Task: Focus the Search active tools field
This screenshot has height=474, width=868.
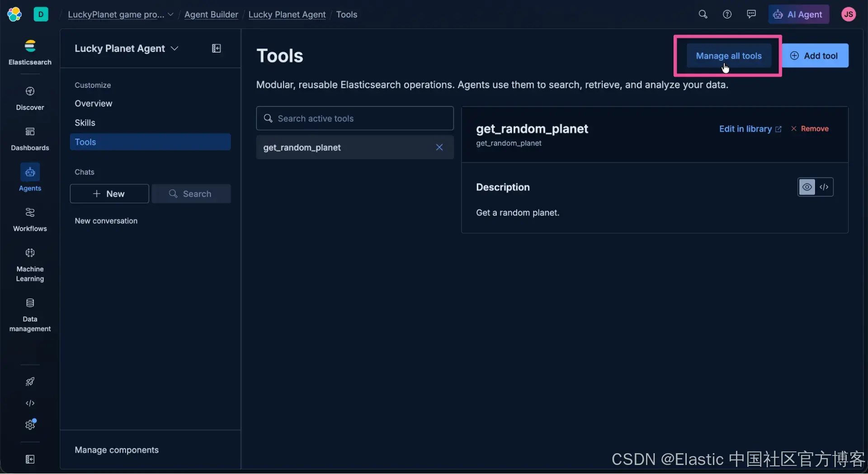Action: [355, 118]
